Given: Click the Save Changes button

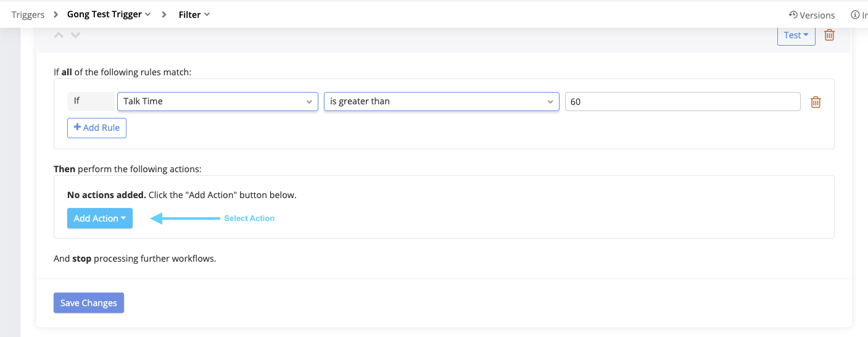Looking at the screenshot, I should 89,303.
